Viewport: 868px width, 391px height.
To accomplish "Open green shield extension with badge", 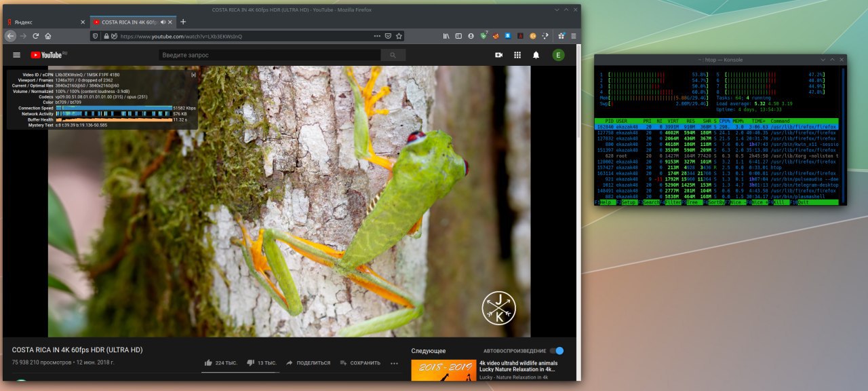I will [484, 35].
